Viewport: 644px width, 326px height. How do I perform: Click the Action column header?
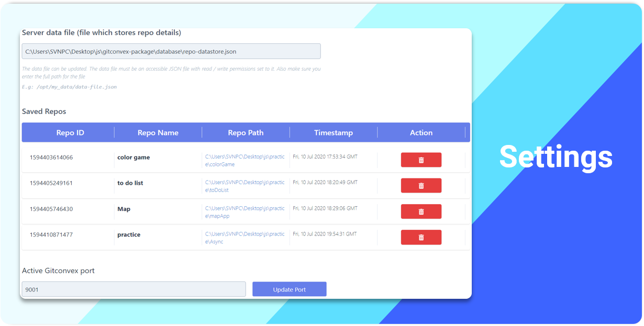[x=421, y=133]
